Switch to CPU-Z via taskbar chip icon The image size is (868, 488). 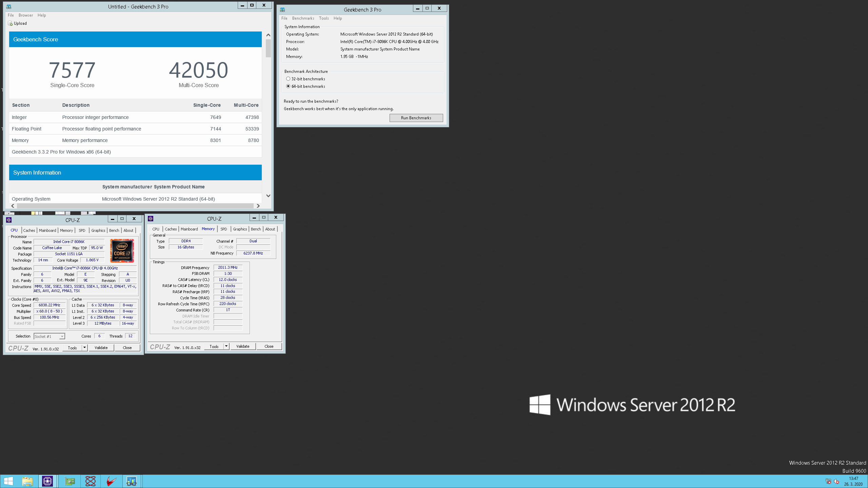[x=47, y=481]
